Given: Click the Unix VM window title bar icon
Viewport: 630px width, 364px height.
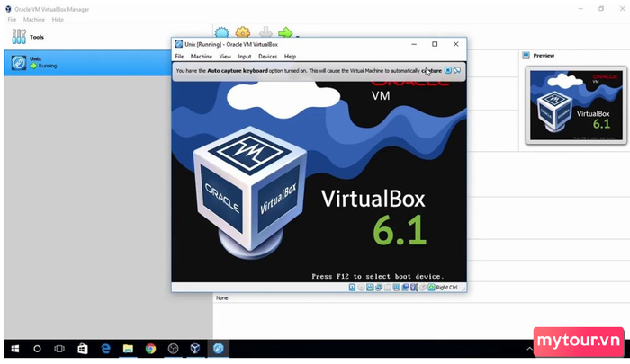Looking at the screenshot, I should (x=179, y=44).
